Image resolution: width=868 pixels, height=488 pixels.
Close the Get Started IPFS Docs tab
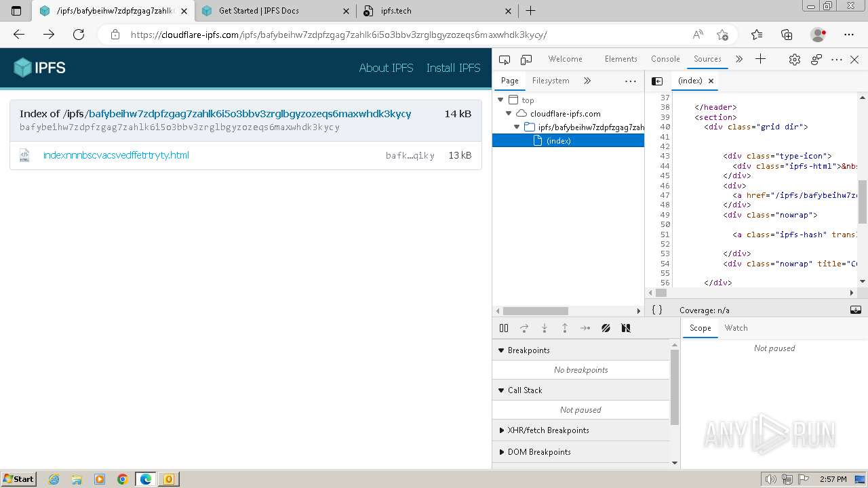tap(347, 11)
